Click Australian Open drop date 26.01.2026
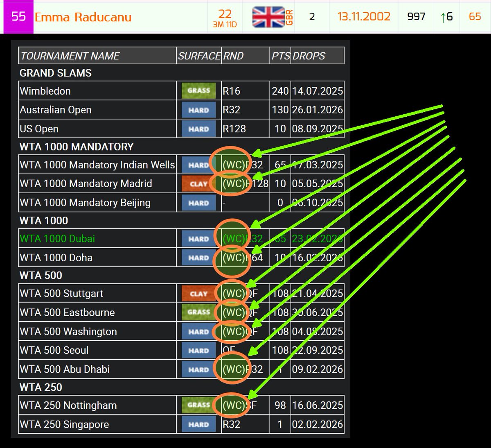 tap(318, 110)
